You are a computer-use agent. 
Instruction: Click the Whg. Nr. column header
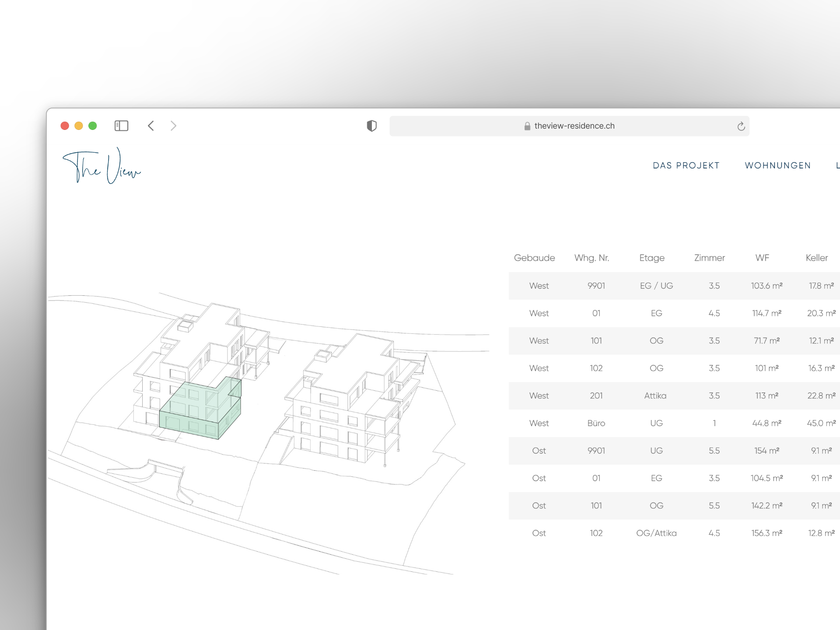(591, 258)
